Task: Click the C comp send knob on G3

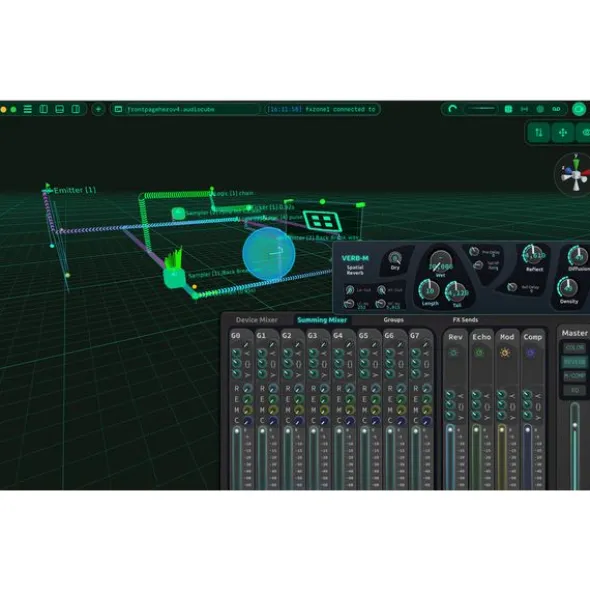Action: (x=324, y=421)
